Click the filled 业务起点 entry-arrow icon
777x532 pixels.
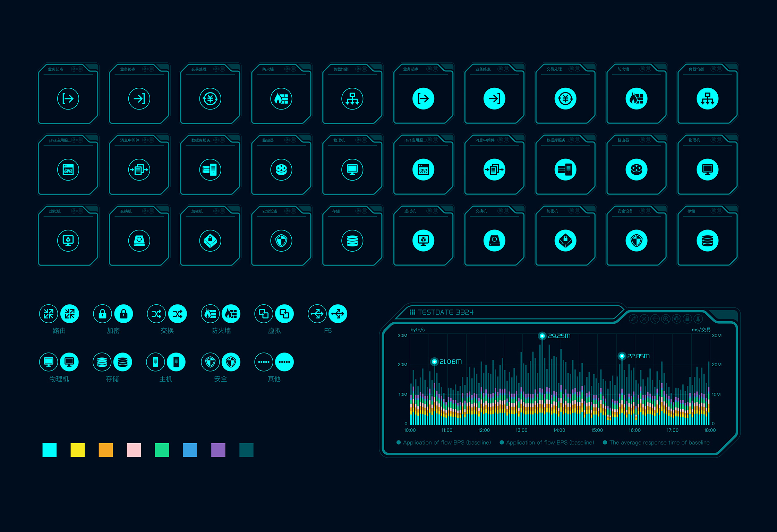423,99
